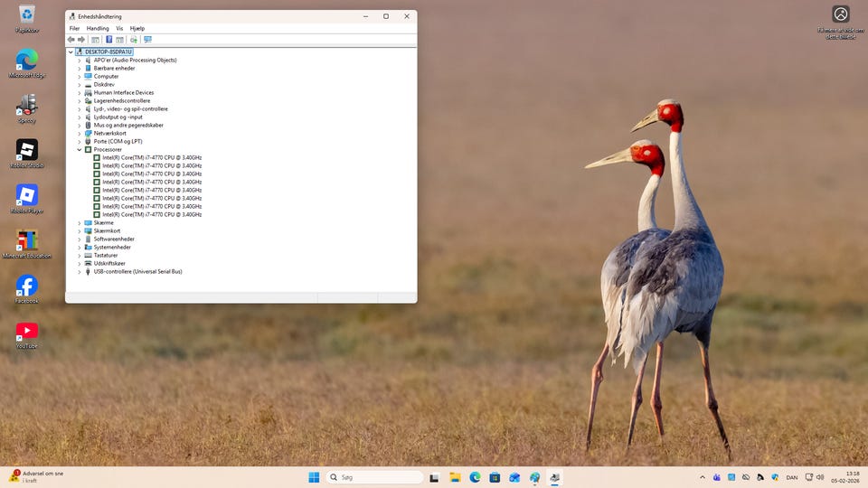
Task: Open the Hjælp menu
Action: tap(137, 28)
